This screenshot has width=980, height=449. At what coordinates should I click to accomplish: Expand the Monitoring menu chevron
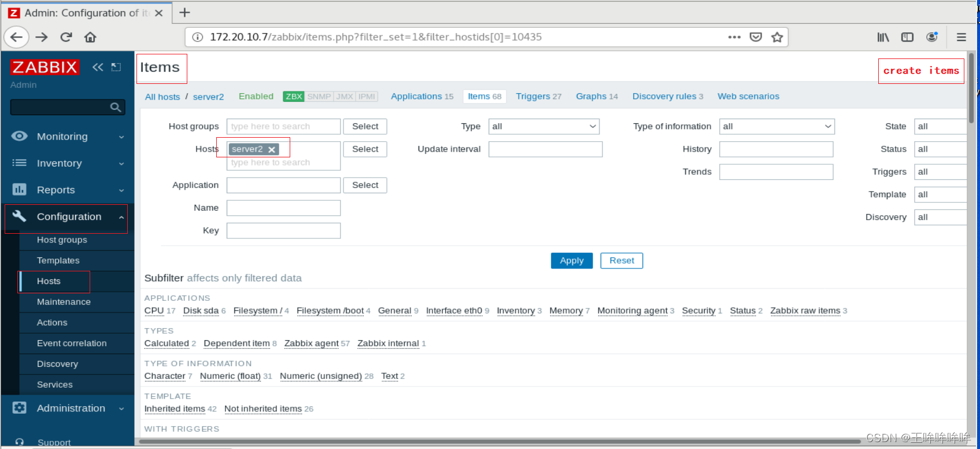pyautogui.click(x=121, y=137)
